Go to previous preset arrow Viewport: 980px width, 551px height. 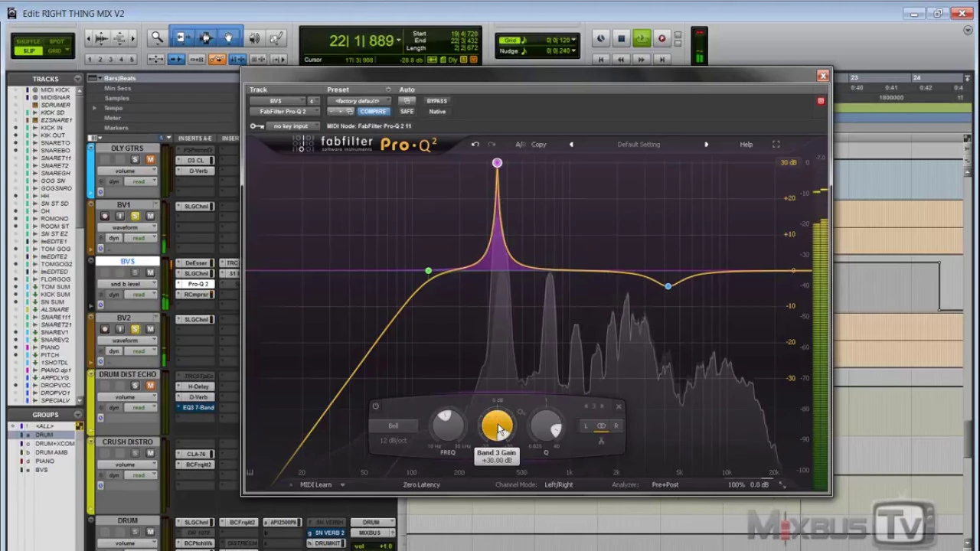point(571,144)
